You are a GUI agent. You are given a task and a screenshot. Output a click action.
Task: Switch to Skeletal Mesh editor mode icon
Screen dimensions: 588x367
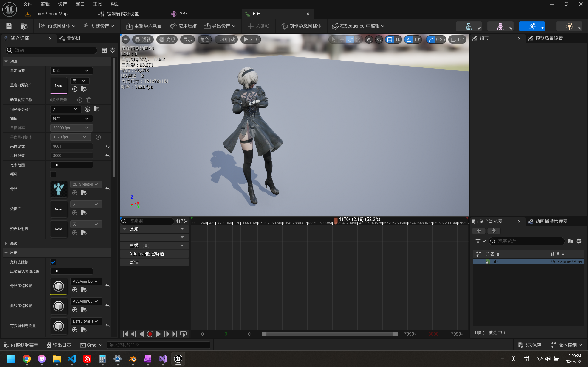point(500,26)
